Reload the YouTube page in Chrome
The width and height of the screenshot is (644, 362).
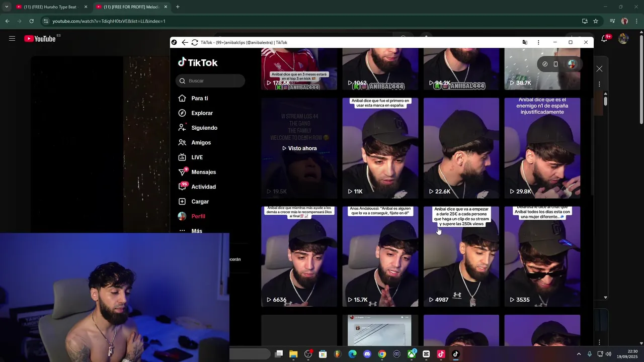point(31,21)
